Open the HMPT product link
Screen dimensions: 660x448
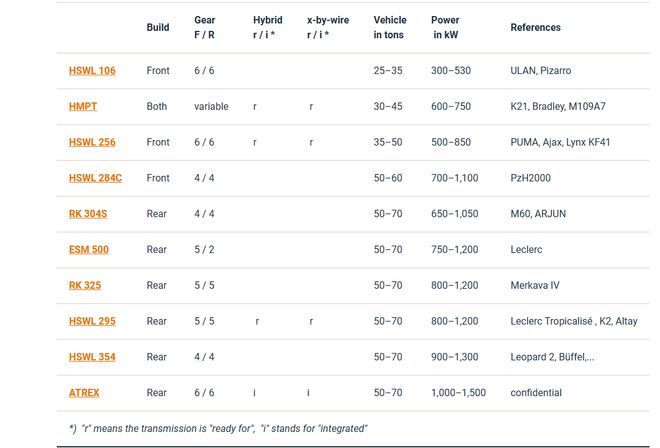82,107
